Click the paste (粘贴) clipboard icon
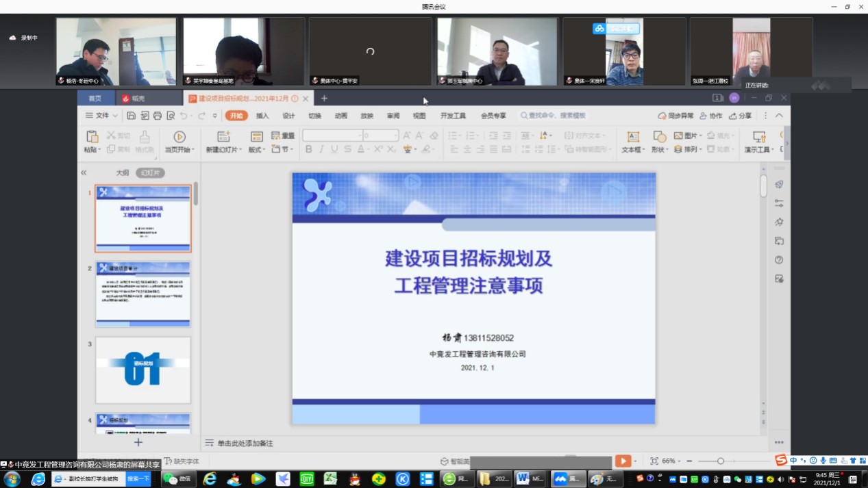The image size is (868, 488). 92,137
